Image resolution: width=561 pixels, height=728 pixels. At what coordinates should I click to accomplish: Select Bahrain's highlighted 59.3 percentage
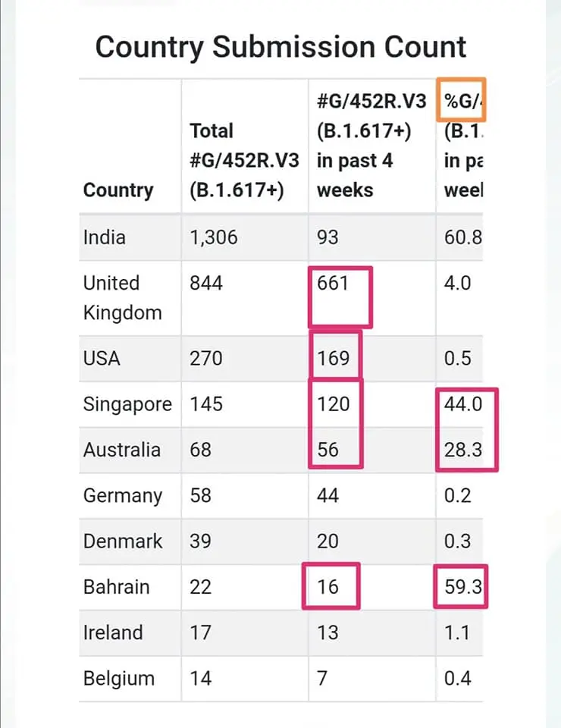[x=461, y=587]
